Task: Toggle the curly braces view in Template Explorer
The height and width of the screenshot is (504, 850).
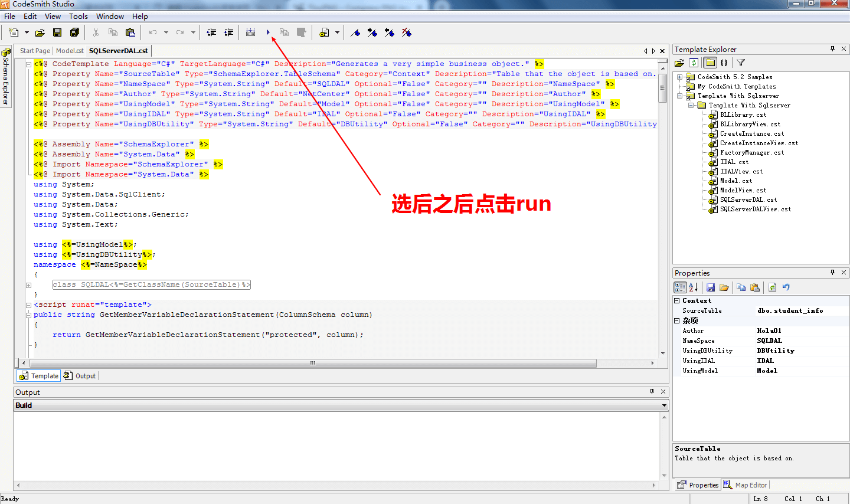Action: (724, 63)
